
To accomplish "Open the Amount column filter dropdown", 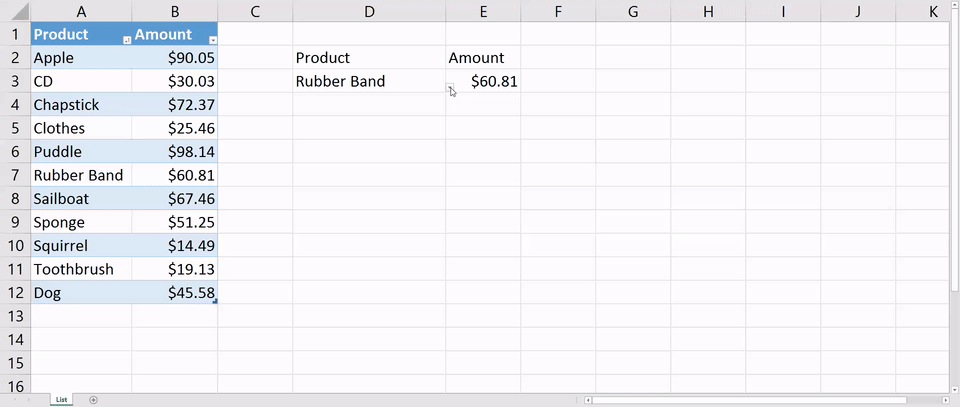I will [x=213, y=38].
